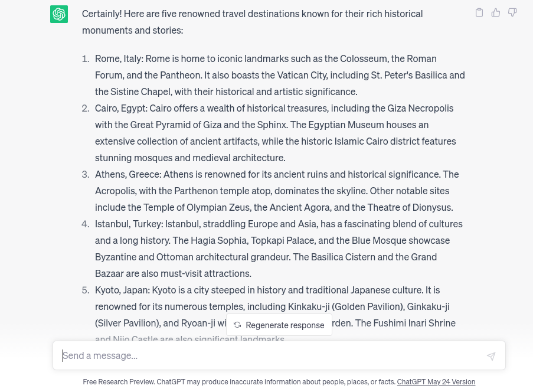
Task: Give the response a thumbs up
Action: click(x=496, y=12)
